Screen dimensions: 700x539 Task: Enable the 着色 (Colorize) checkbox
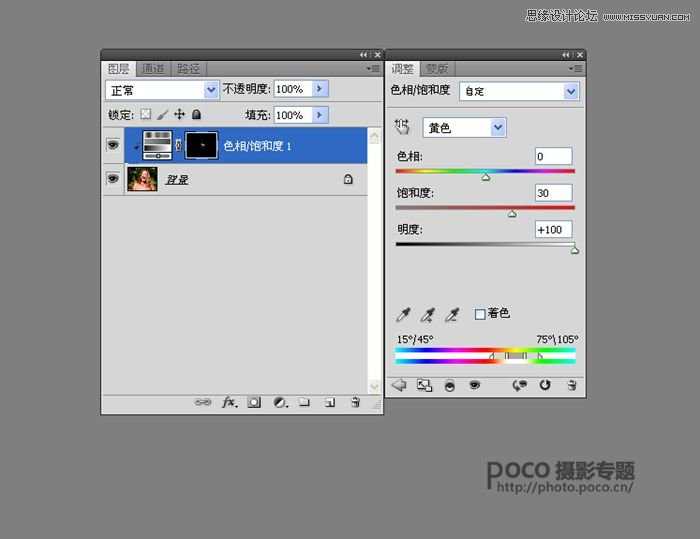pos(480,314)
